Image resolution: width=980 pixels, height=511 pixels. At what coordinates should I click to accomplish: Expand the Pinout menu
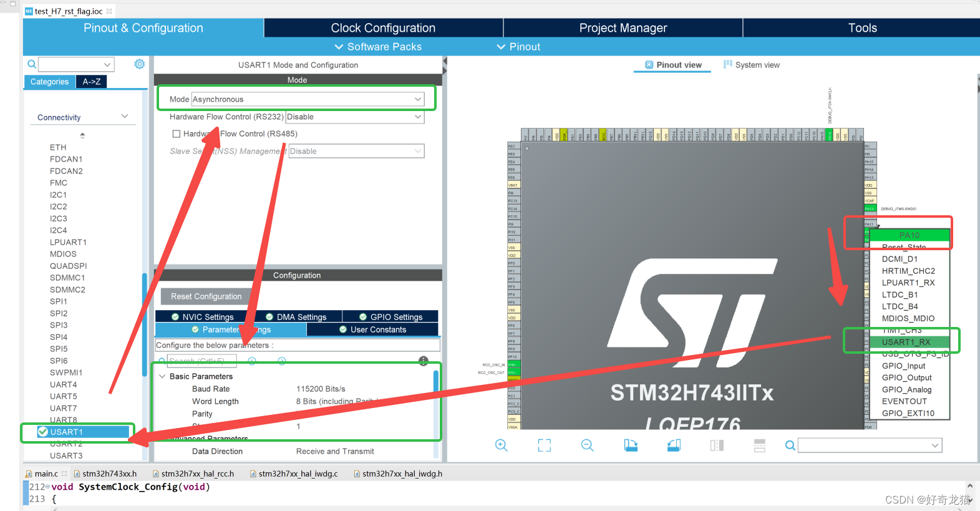(518, 47)
